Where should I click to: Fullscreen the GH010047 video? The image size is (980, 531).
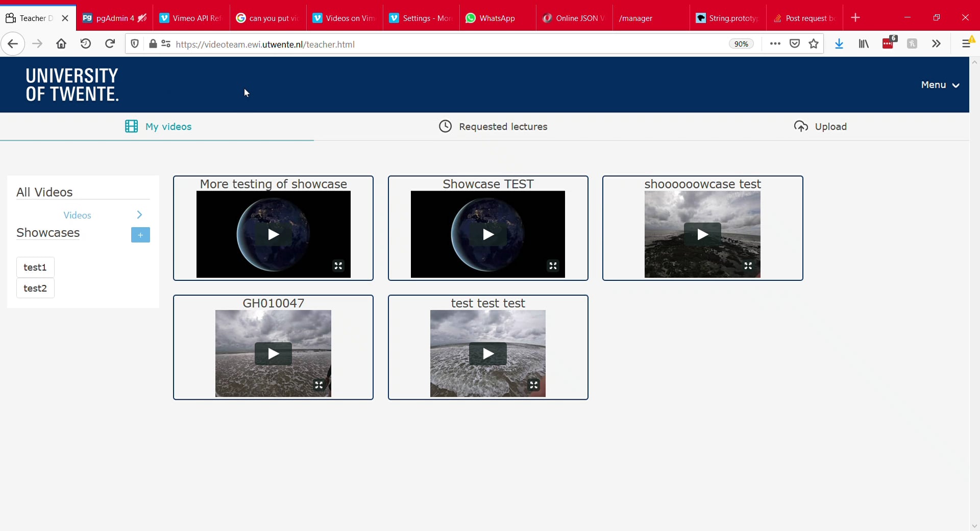tap(319, 385)
